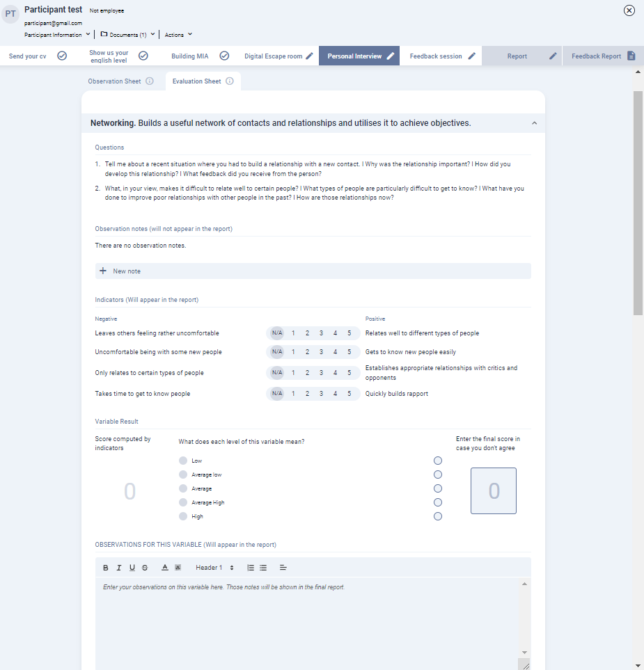The image size is (644, 670).
Task: Click info icon on Evaluation Sheet tab
Action: [x=230, y=81]
